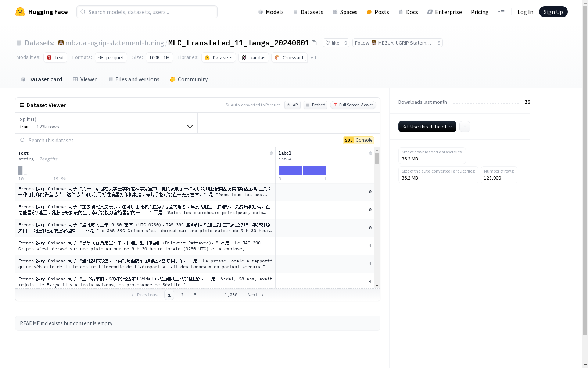Click the table scrollbar down arrow
588x368 pixels.
(377, 286)
